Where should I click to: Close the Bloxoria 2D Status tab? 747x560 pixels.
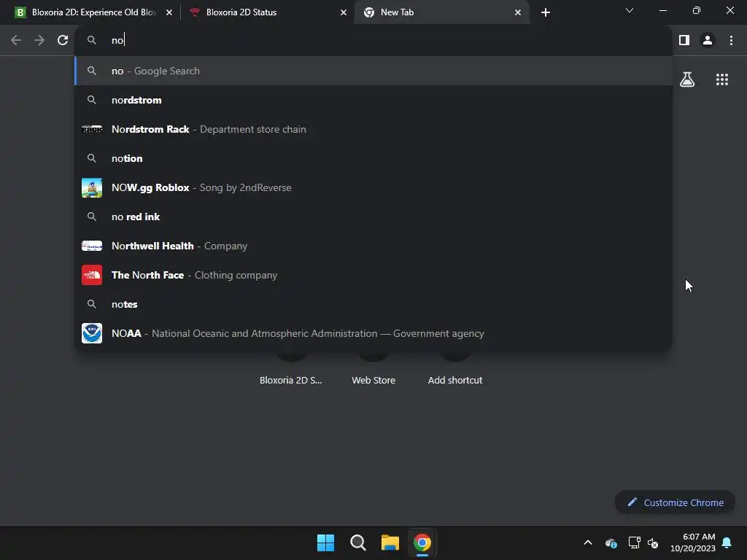point(344,12)
